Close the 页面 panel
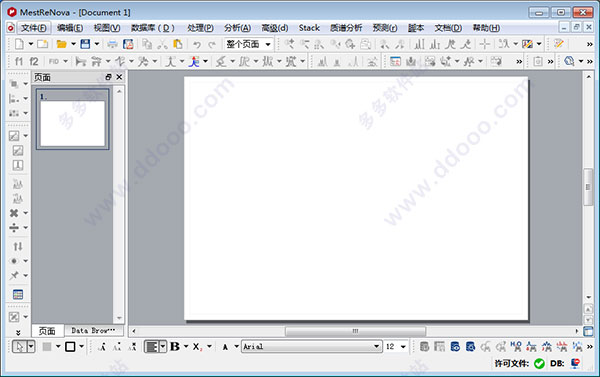The width and height of the screenshot is (600, 377). pos(119,77)
